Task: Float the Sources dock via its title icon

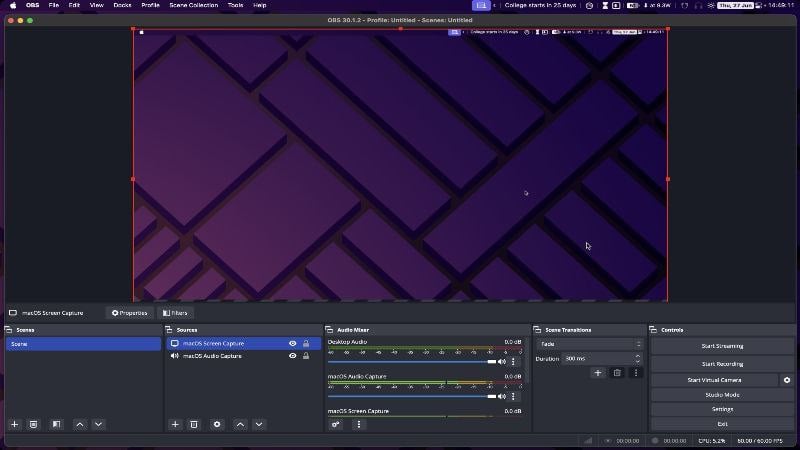Action: click(169, 330)
